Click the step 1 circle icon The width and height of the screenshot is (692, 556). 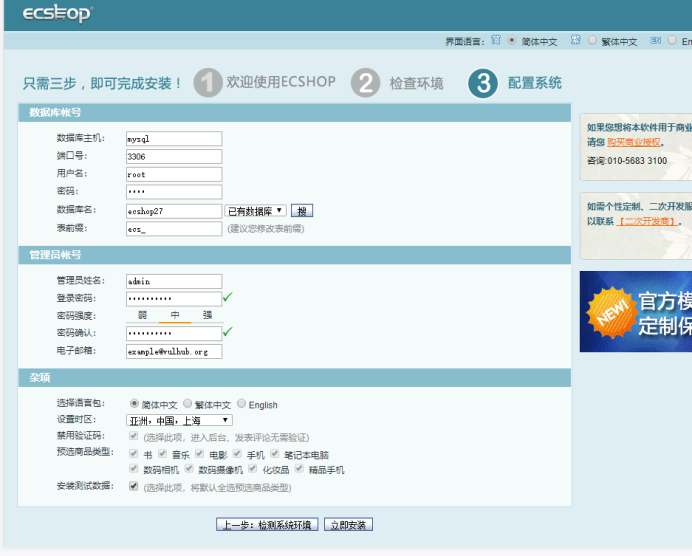coord(207,83)
